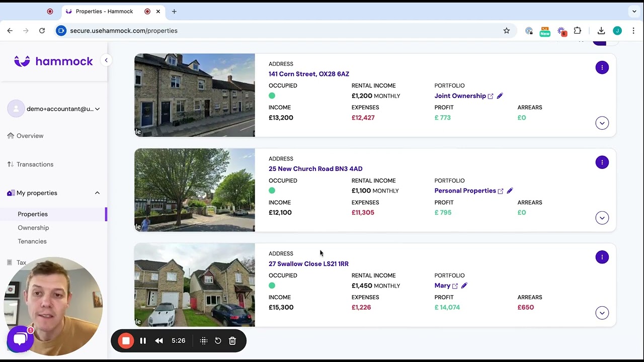This screenshot has width=644, height=362.
Task: Open 25 New Church Road BN3 4AD address
Action: click(x=315, y=169)
